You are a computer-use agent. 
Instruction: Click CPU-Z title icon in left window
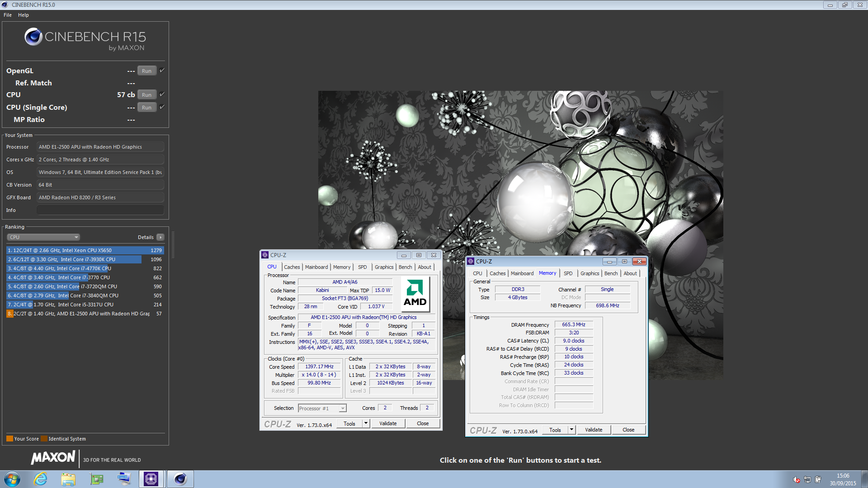[x=265, y=255]
